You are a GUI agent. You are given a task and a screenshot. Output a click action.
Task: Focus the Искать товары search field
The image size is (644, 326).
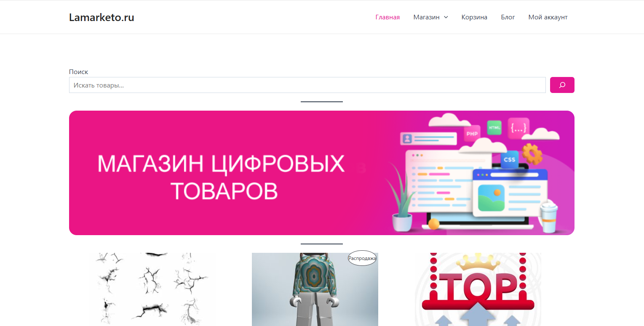coord(307,85)
